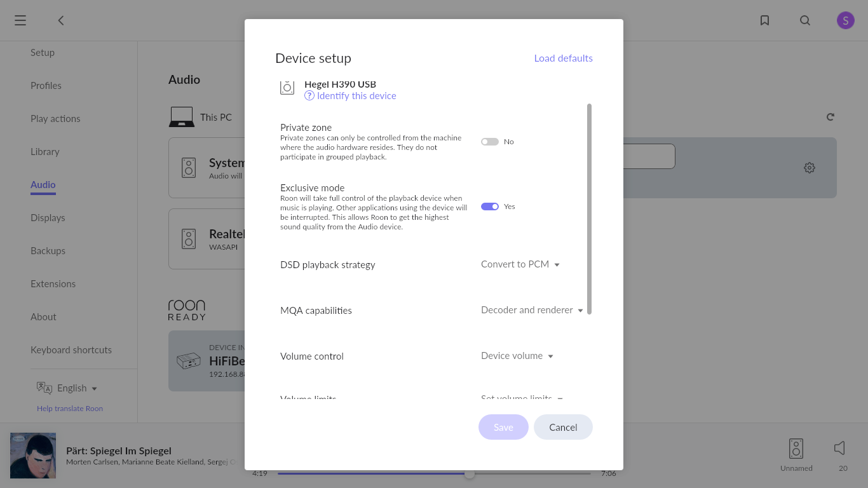Screen dimensions: 868x488
Task: Open the Displays settings section
Action: (48, 218)
